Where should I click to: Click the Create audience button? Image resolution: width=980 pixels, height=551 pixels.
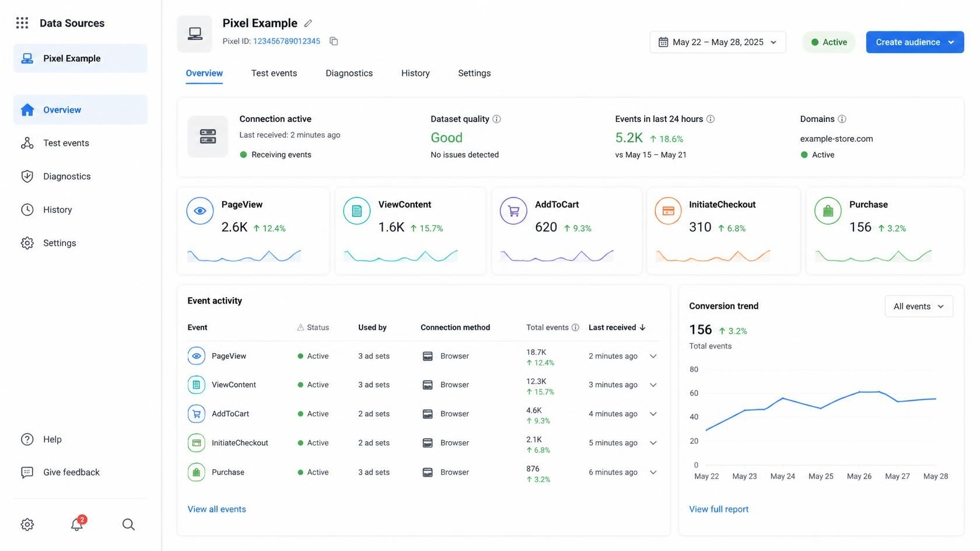pyautogui.click(x=915, y=42)
